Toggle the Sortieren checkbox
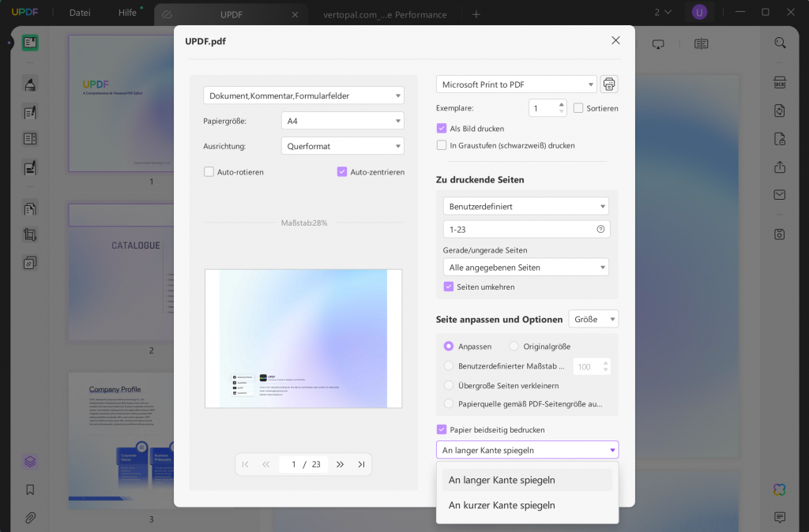Screen dimensions: 809x532 click(x=578, y=108)
